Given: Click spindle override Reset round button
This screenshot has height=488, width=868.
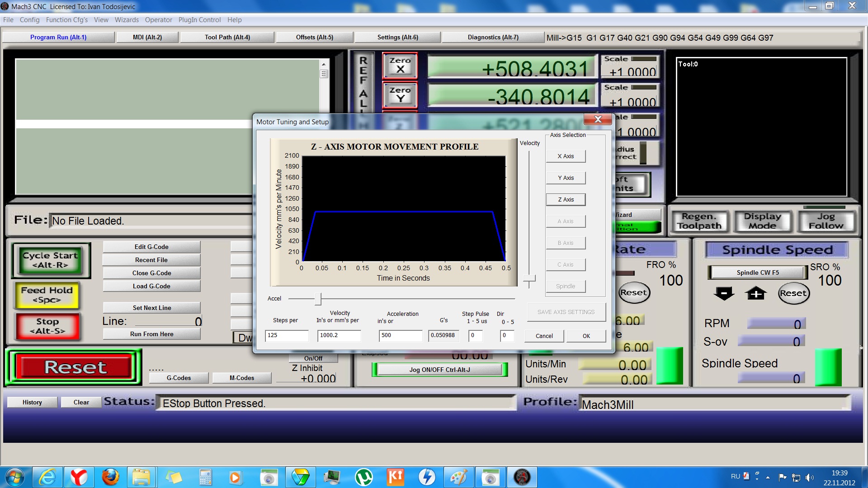Looking at the screenshot, I should pos(793,293).
